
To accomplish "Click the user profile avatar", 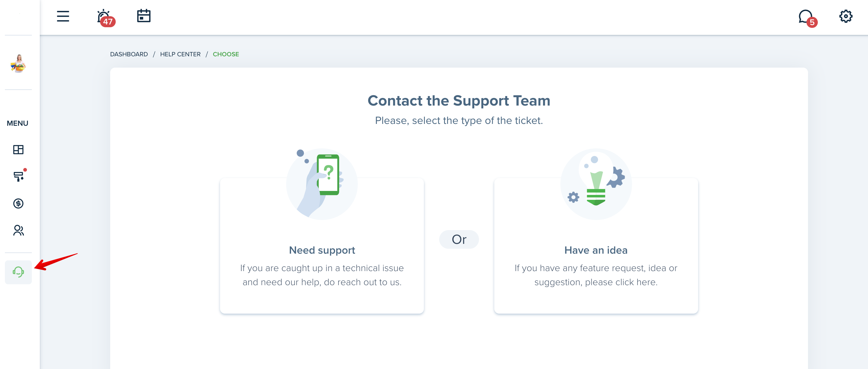I will click(x=18, y=63).
